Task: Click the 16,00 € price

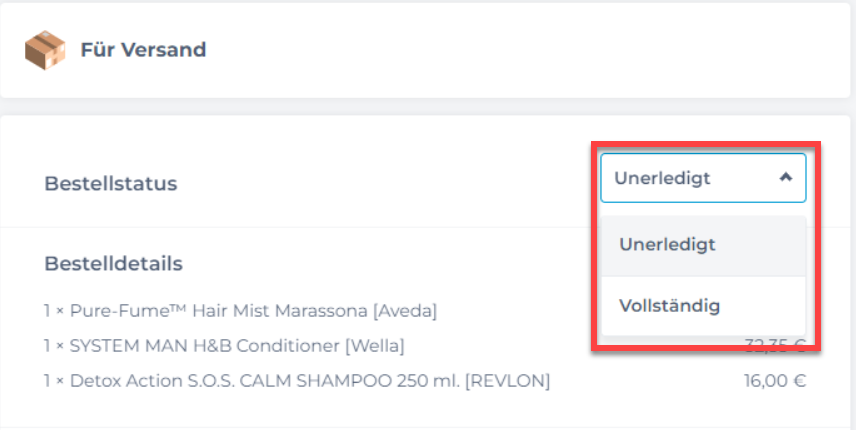Action: pyautogui.click(x=775, y=381)
